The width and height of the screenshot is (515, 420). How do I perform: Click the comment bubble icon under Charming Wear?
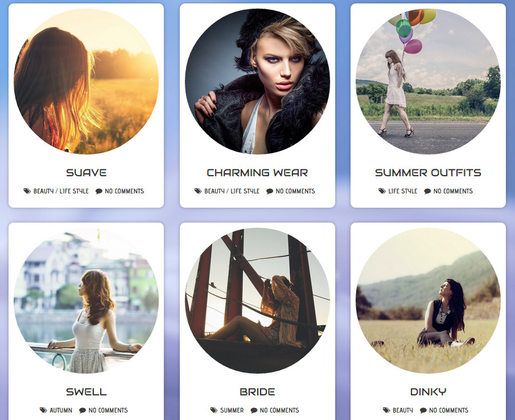tap(270, 191)
